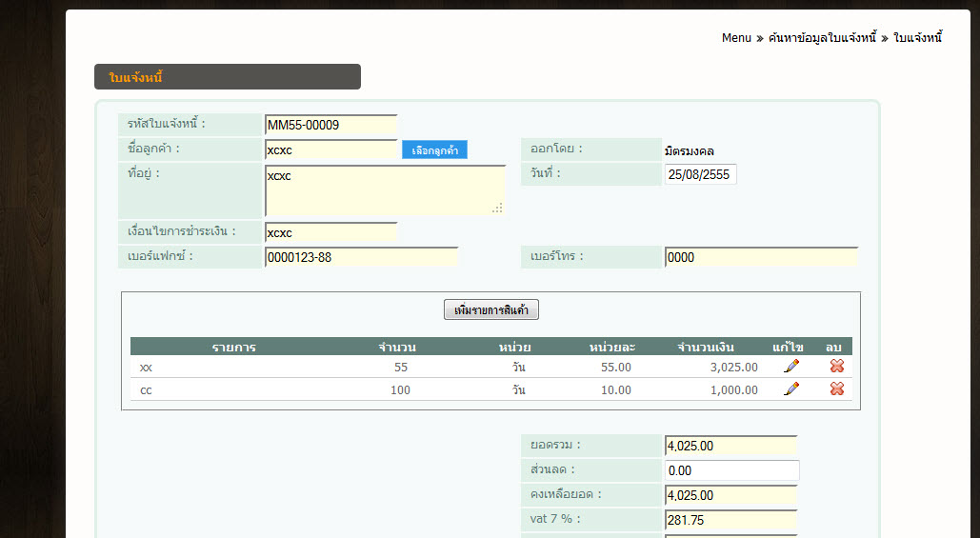Click the แก้ไข column header

789,347
